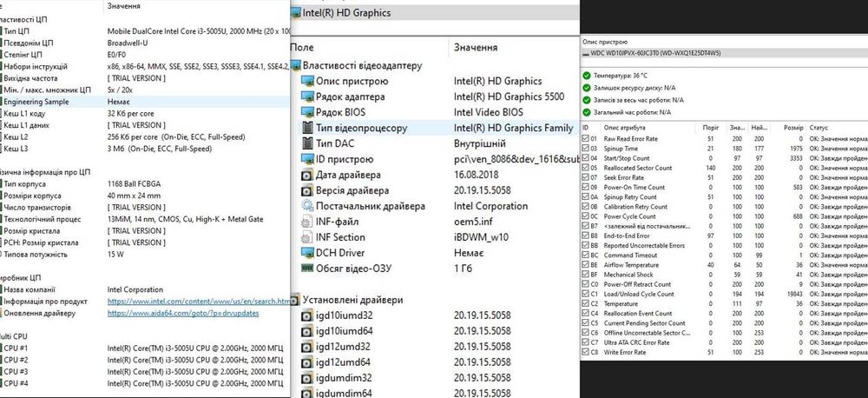Screen dimensions: 868x398
Task: Select the 'Тип ЦП' row
Action: point(144,31)
